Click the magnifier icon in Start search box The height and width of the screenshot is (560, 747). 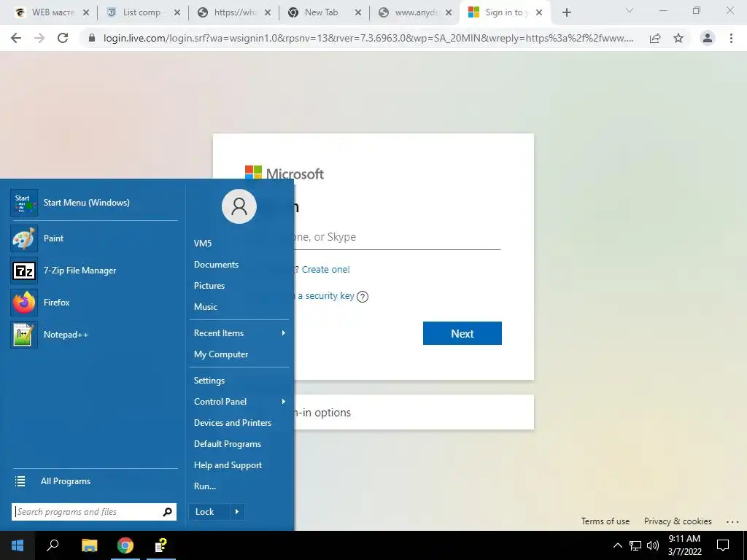[x=167, y=512]
